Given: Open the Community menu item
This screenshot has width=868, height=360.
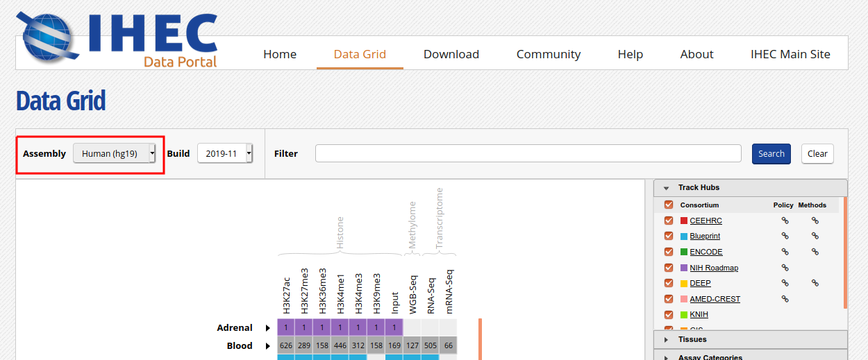Looking at the screenshot, I should point(549,54).
